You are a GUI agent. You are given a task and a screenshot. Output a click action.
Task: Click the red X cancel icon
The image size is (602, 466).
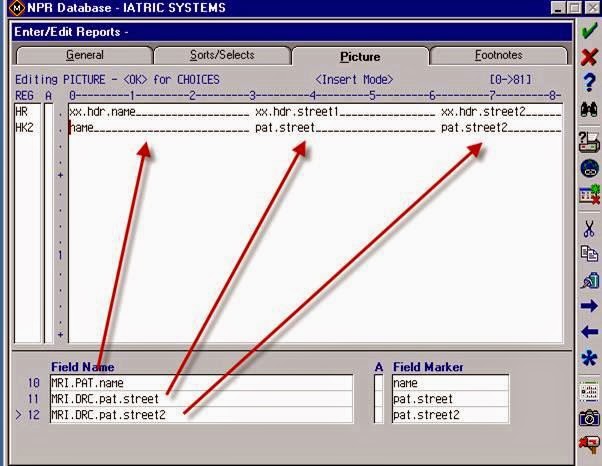tap(589, 57)
